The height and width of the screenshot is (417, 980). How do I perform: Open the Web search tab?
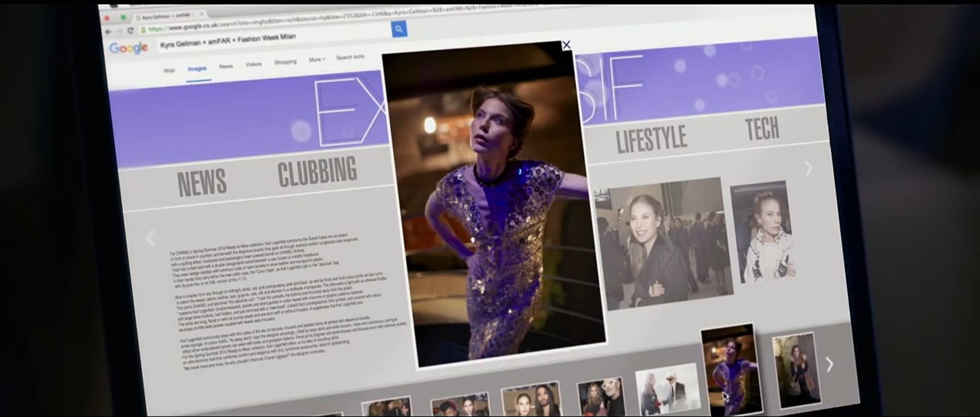tap(169, 71)
